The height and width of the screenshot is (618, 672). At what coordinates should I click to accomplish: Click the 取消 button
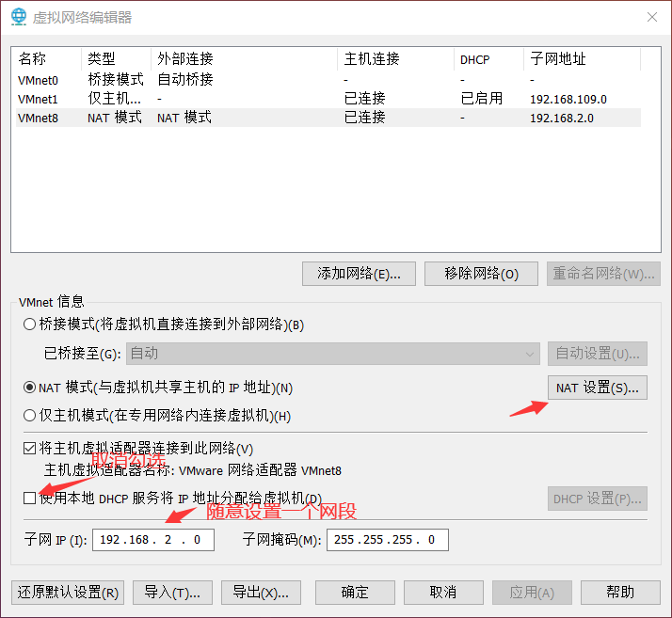(x=443, y=593)
